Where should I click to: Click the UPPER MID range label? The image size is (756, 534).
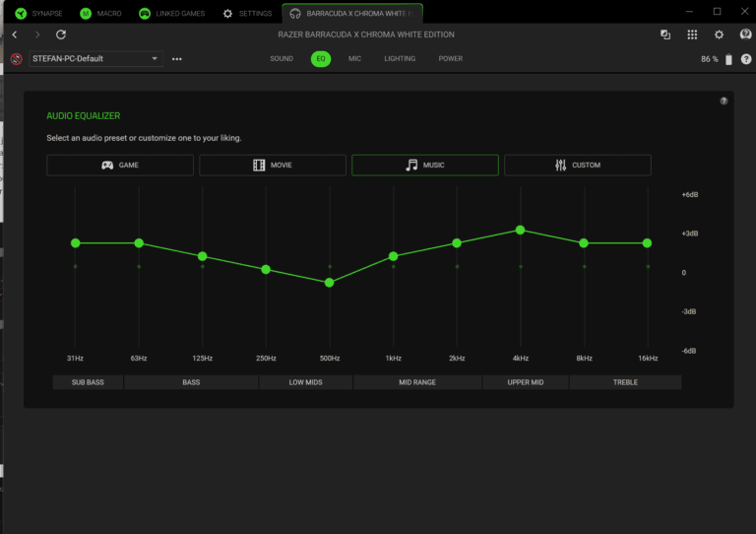[x=526, y=382]
